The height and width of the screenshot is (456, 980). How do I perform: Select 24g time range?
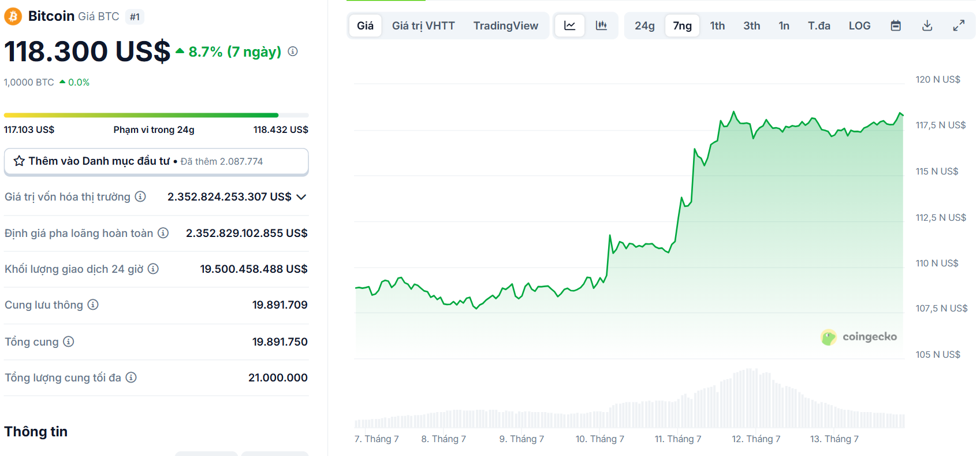point(644,25)
